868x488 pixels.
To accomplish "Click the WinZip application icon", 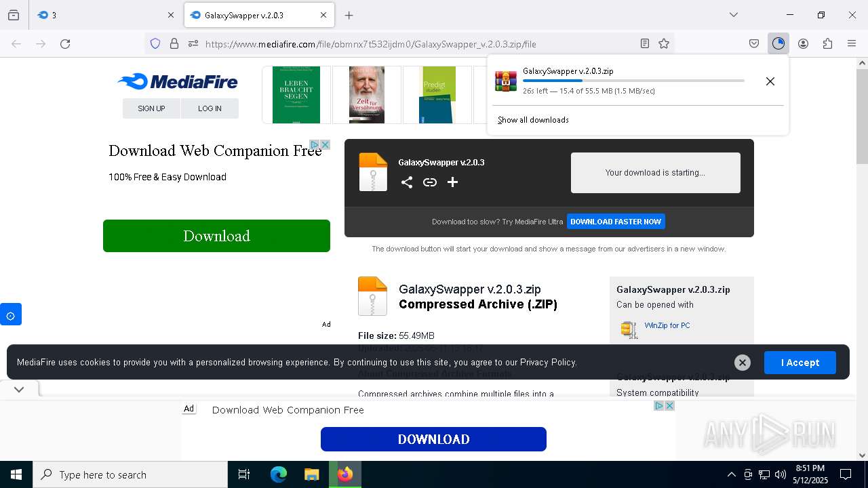I will pyautogui.click(x=629, y=329).
